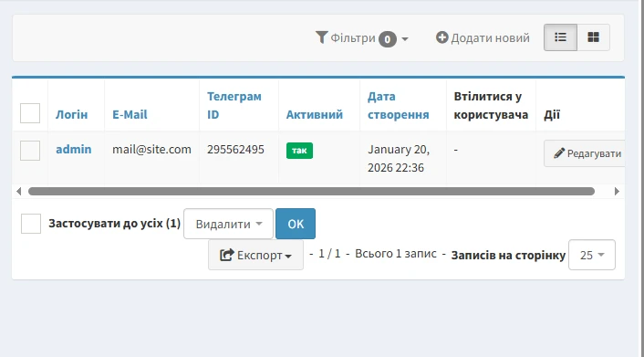Click the blue OK button

coord(296,224)
